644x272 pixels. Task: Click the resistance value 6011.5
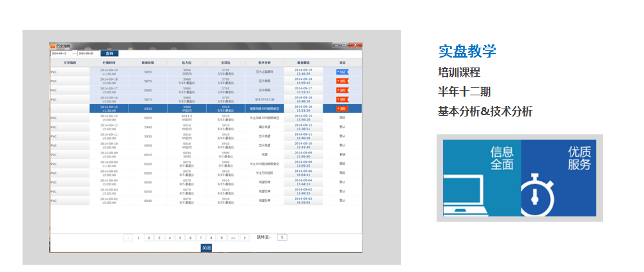(x=187, y=116)
